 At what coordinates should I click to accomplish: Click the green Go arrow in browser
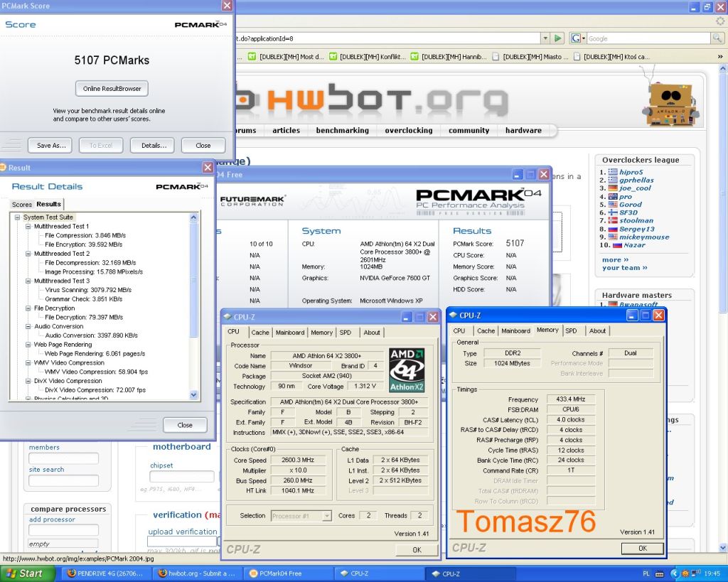(558, 38)
